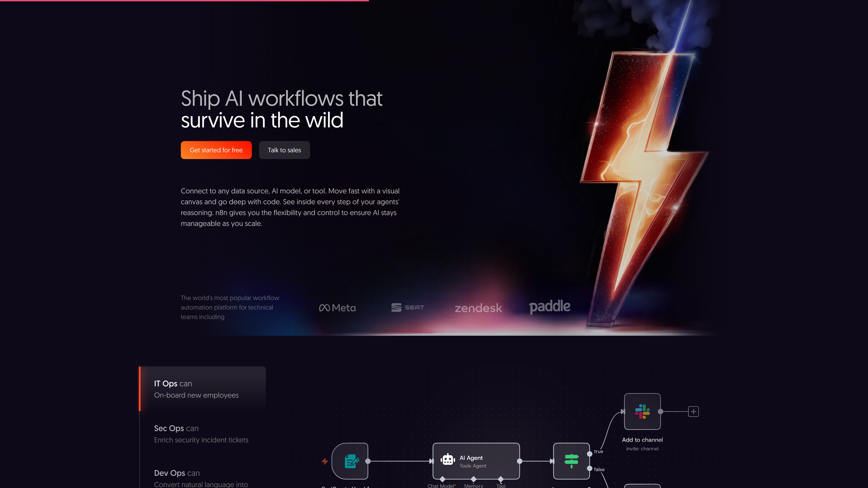Click the SEAT logo

pyautogui.click(x=408, y=307)
